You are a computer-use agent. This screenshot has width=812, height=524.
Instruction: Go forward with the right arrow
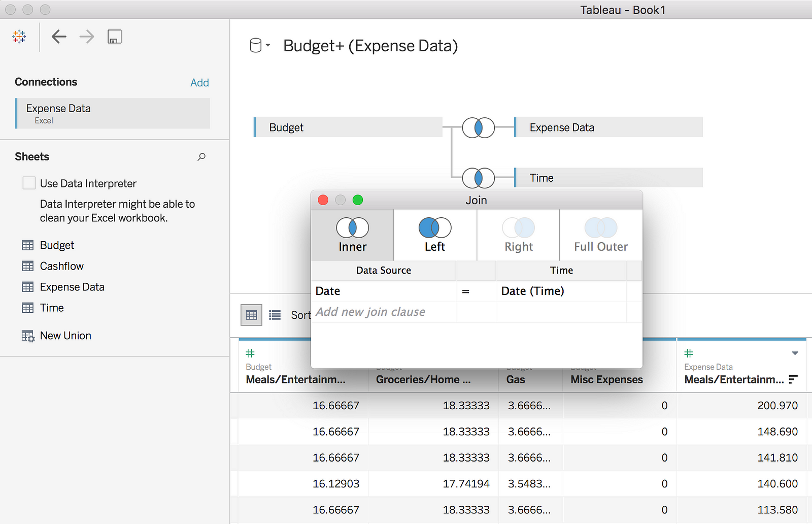[87, 37]
